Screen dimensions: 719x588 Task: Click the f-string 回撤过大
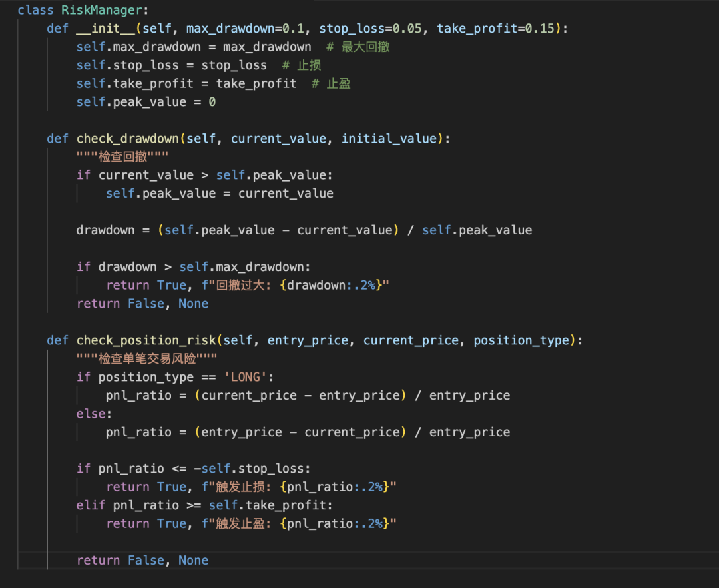coord(296,285)
